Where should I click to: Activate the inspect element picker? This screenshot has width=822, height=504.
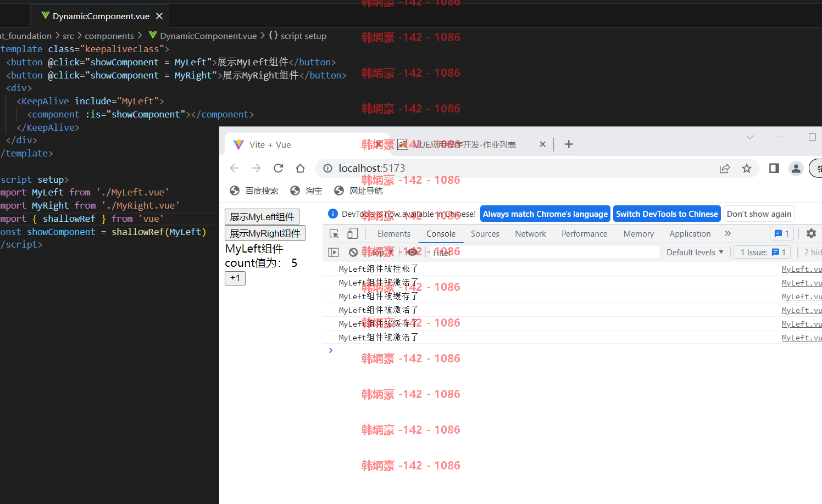(334, 233)
